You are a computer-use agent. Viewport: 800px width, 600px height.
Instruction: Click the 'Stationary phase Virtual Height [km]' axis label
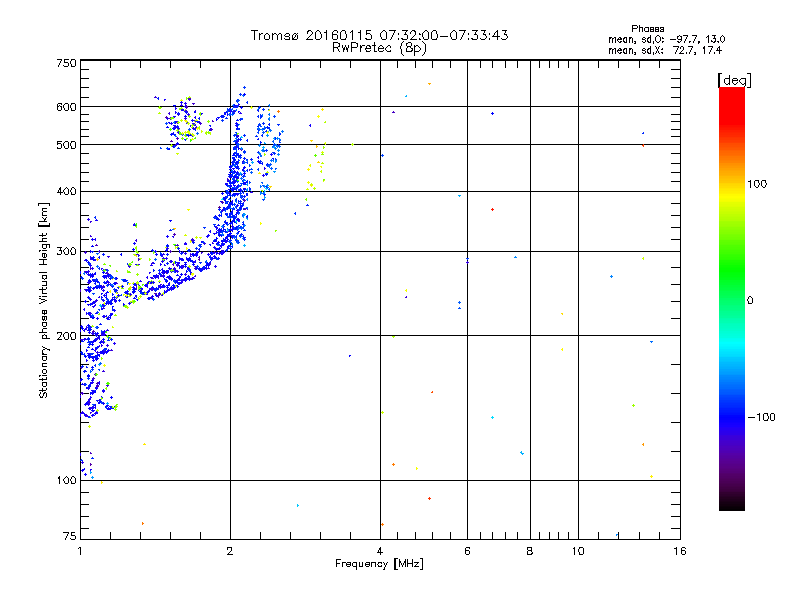tap(43, 300)
